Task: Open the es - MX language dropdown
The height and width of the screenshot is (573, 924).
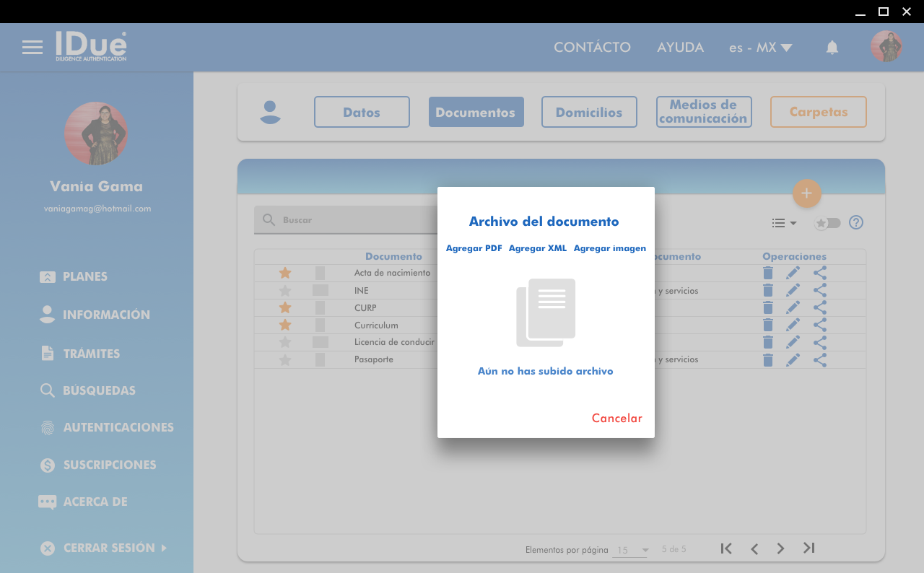Action: tap(760, 48)
